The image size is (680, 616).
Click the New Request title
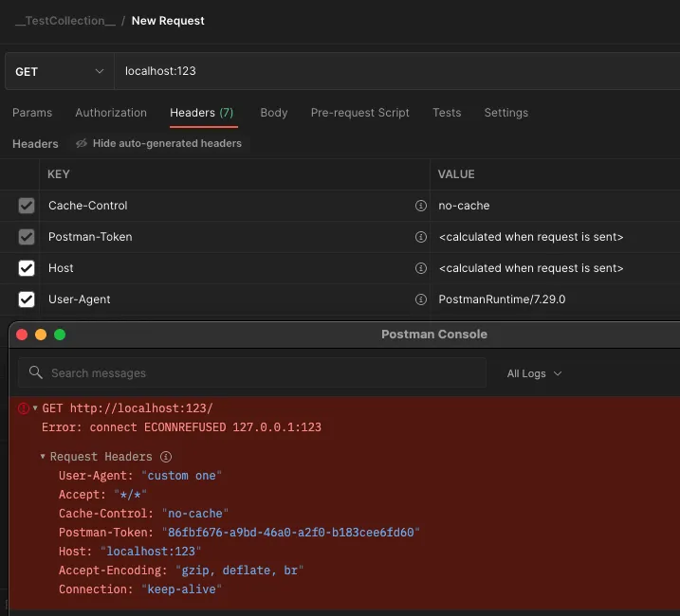(168, 21)
